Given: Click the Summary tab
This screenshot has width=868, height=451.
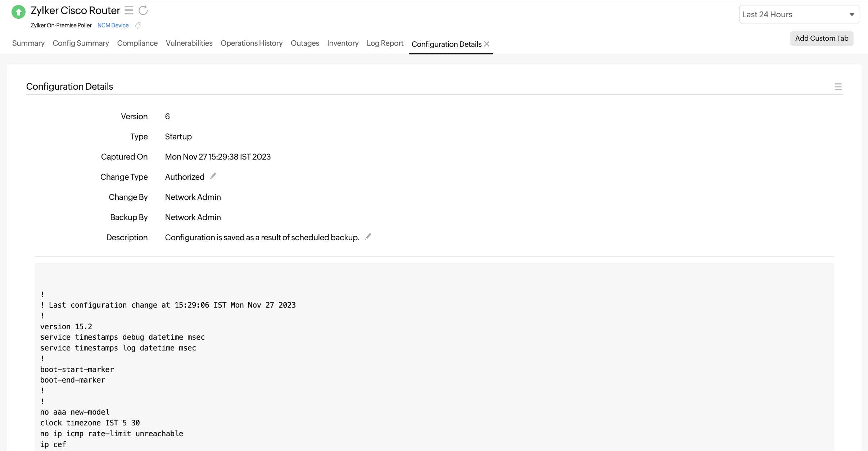Looking at the screenshot, I should 28,43.
